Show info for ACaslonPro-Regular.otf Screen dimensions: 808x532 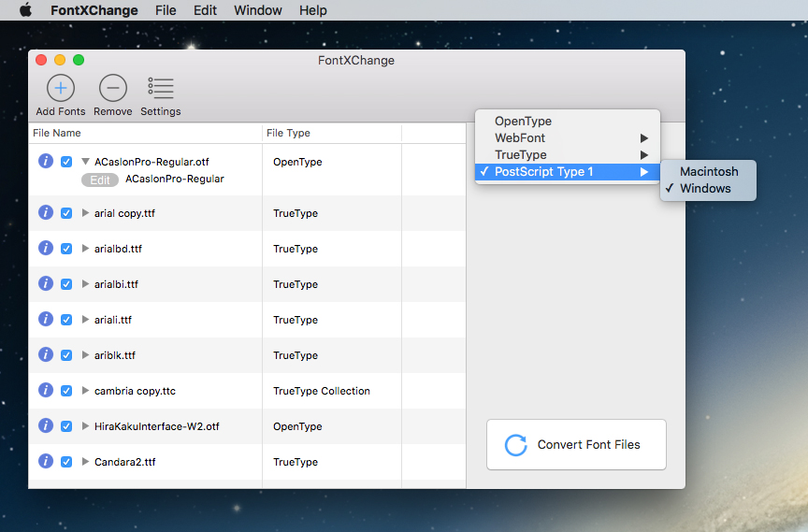coord(46,161)
